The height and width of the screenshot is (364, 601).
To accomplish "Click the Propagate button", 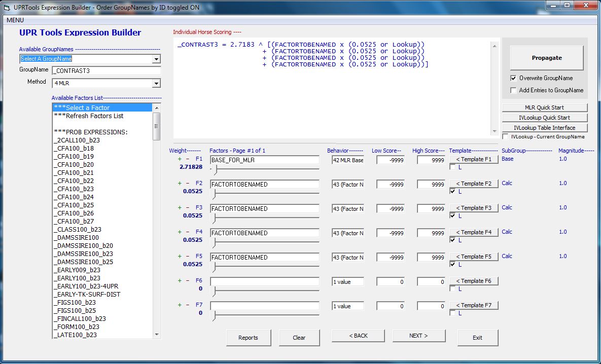I will (x=547, y=58).
